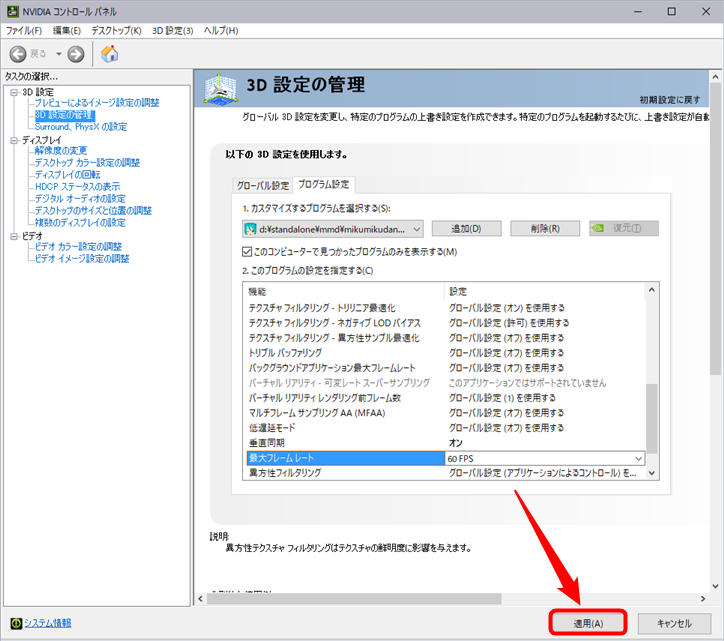
Task: Select テクスチャ フィルタリング - ネガティブ LOD バイアス row
Action: (x=444, y=323)
